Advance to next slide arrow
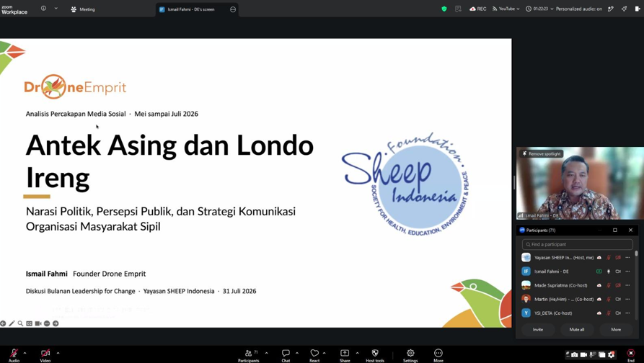The width and height of the screenshot is (644, 363). [x=56, y=323]
